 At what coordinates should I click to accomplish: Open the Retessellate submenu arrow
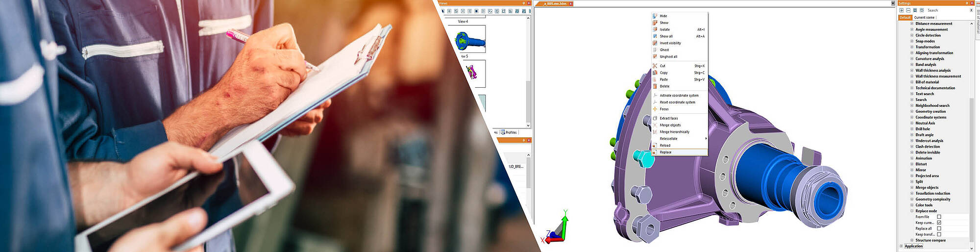tap(706, 139)
